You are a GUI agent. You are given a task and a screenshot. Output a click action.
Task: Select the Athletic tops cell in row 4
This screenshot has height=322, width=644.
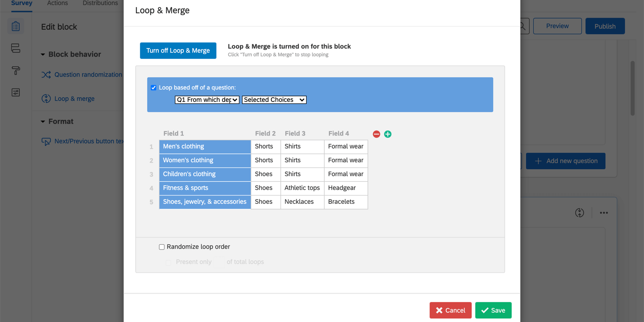[x=302, y=188]
